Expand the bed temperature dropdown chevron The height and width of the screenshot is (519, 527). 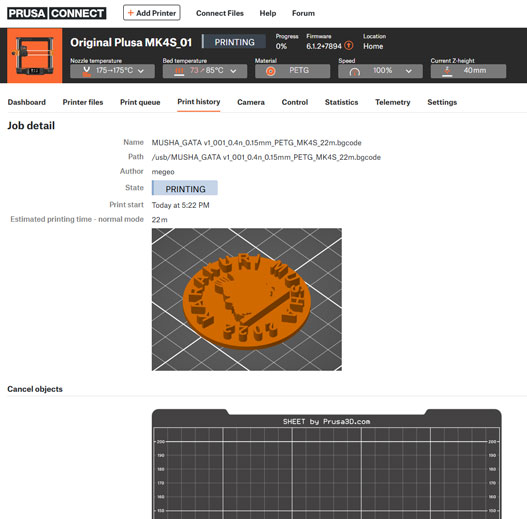click(233, 71)
